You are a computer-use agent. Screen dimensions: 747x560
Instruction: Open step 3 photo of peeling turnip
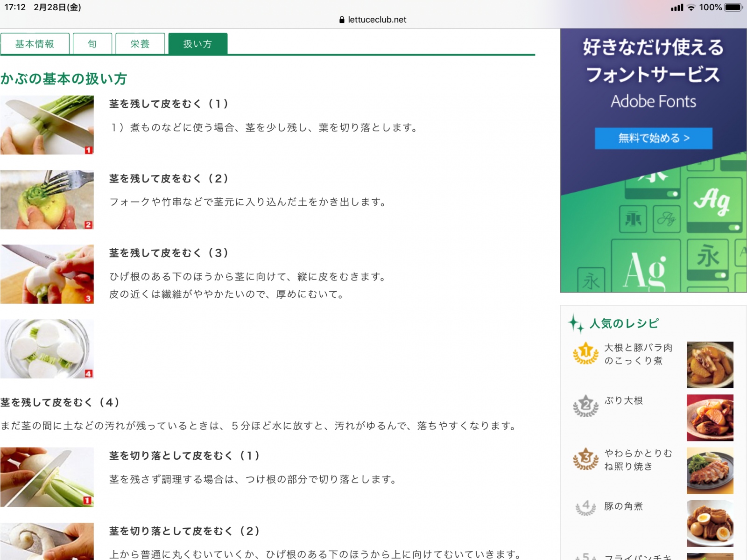point(47,274)
